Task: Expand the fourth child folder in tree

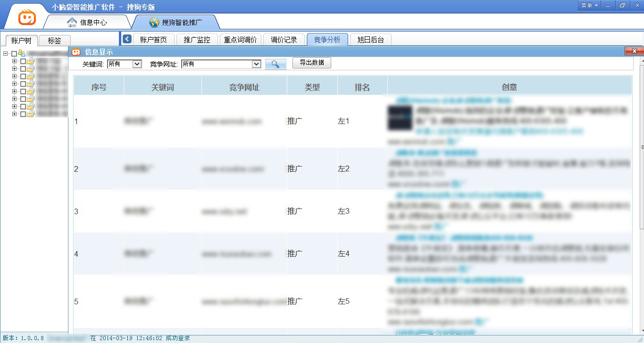Action: (14, 84)
